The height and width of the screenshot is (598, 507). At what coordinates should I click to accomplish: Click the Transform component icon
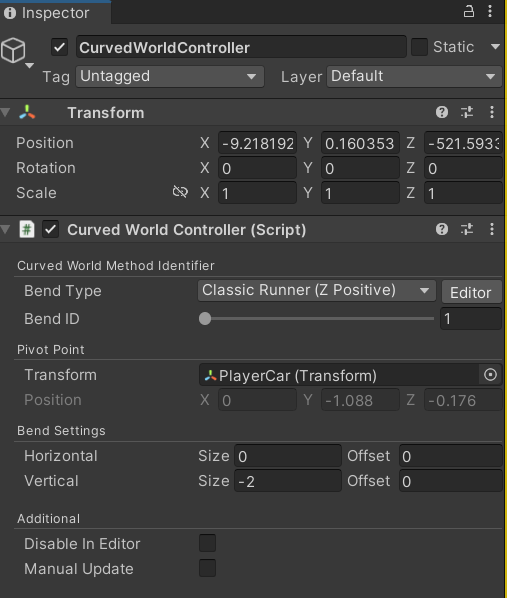[27, 113]
